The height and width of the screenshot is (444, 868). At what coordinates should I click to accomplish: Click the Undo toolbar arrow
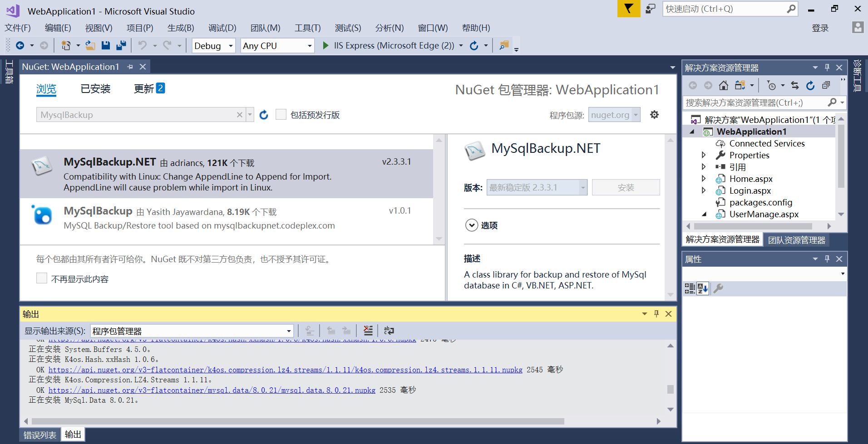coord(143,45)
